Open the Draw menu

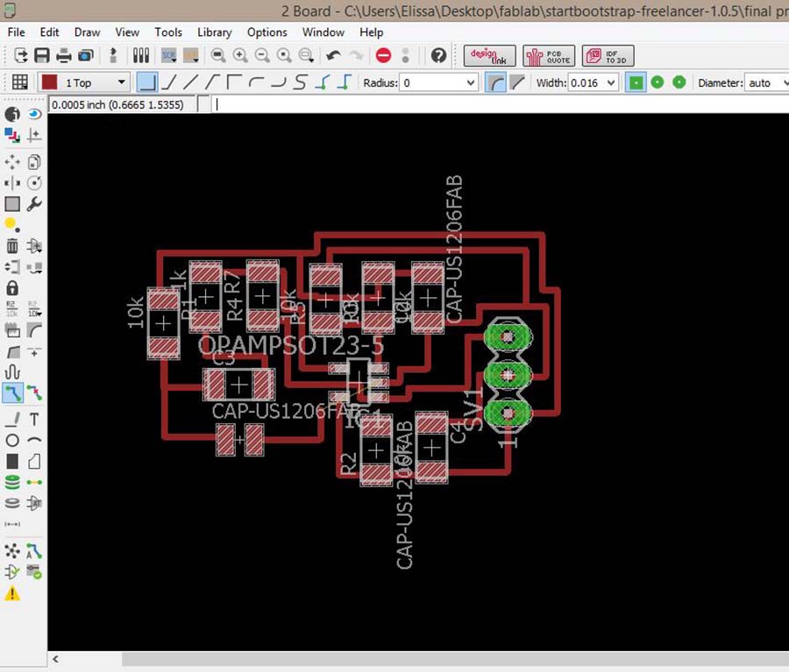[x=87, y=32]
